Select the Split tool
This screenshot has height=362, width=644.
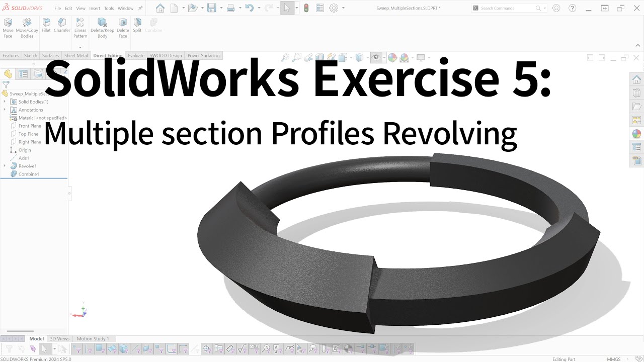[137, 26]
